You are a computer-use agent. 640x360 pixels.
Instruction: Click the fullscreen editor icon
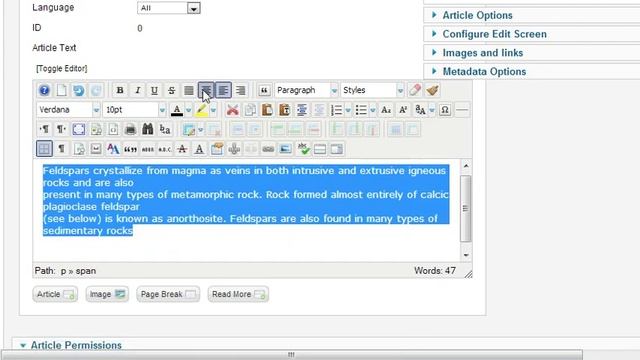pos(79,129)
